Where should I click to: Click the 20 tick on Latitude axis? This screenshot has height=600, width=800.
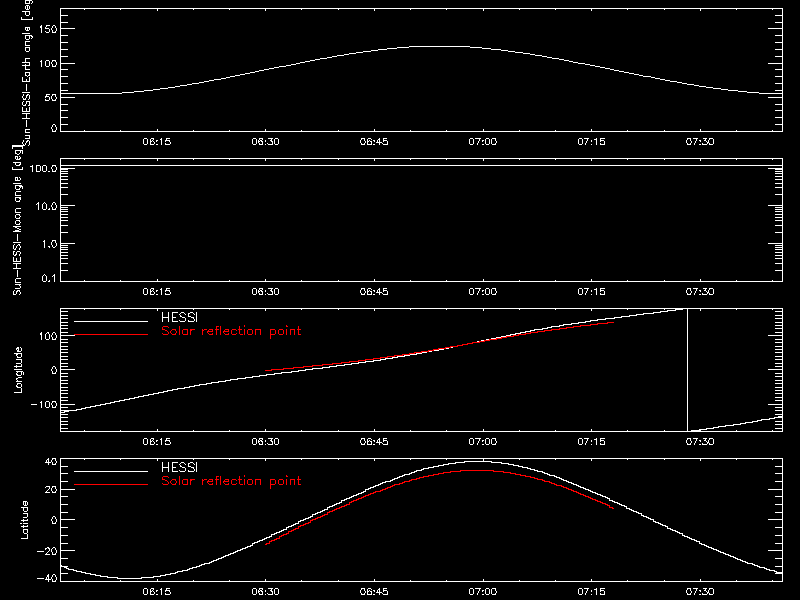51,490
